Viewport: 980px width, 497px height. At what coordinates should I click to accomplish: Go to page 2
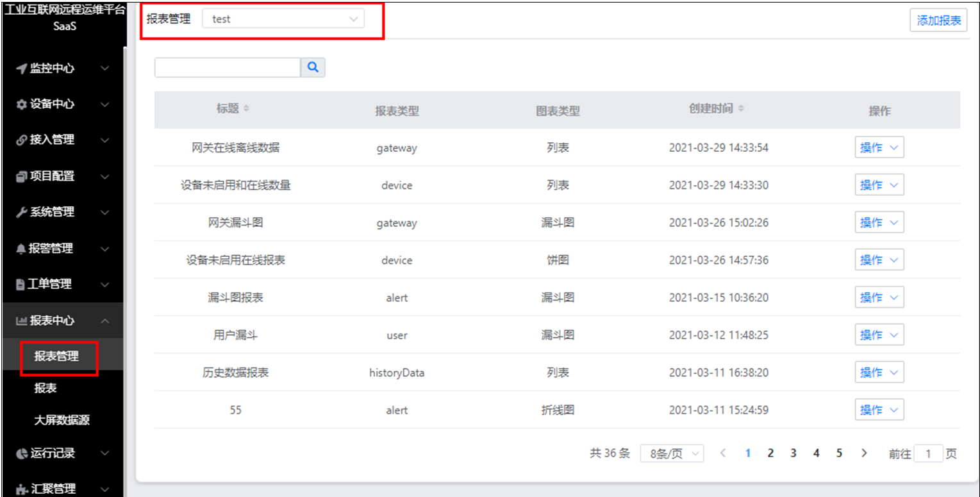(x=770, y=453)
